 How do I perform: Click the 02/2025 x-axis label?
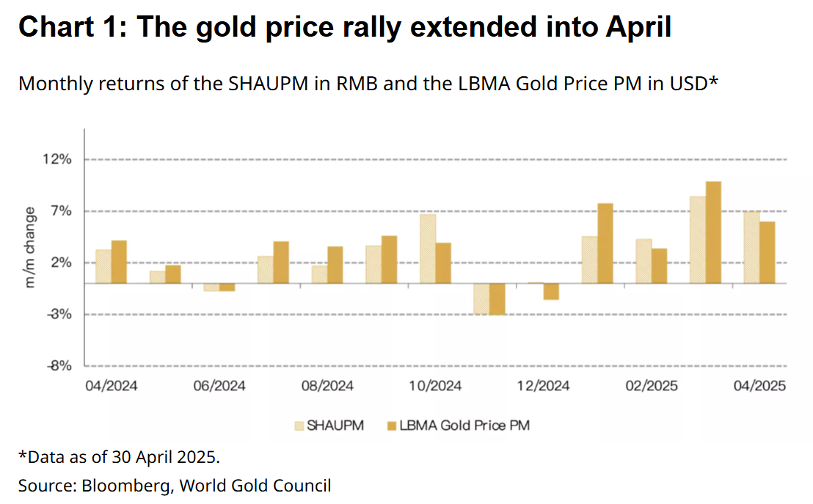click(652, 386)
